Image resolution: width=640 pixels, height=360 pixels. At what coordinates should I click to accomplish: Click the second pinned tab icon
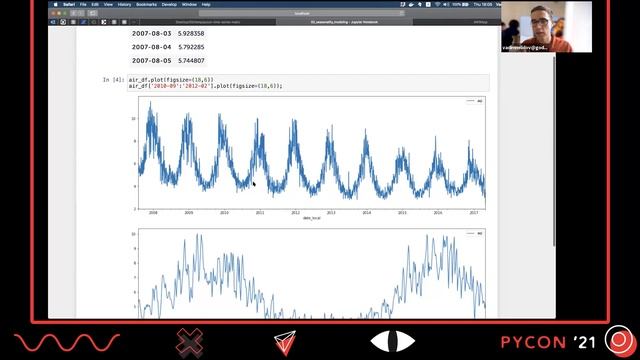pyautogui.click(x=63, y=22)
